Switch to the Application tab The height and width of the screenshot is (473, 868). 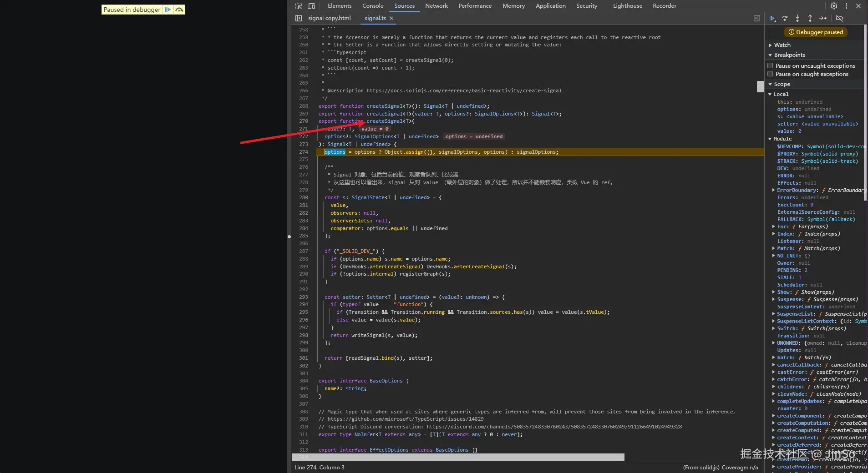(551, 6)
